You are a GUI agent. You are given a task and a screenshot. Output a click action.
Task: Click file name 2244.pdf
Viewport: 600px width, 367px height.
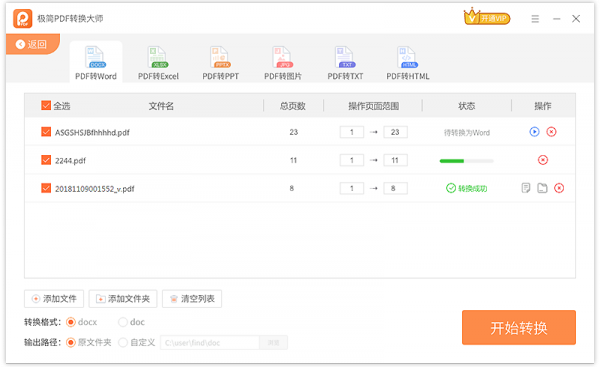pyautogui.click(x=70, y=161)
